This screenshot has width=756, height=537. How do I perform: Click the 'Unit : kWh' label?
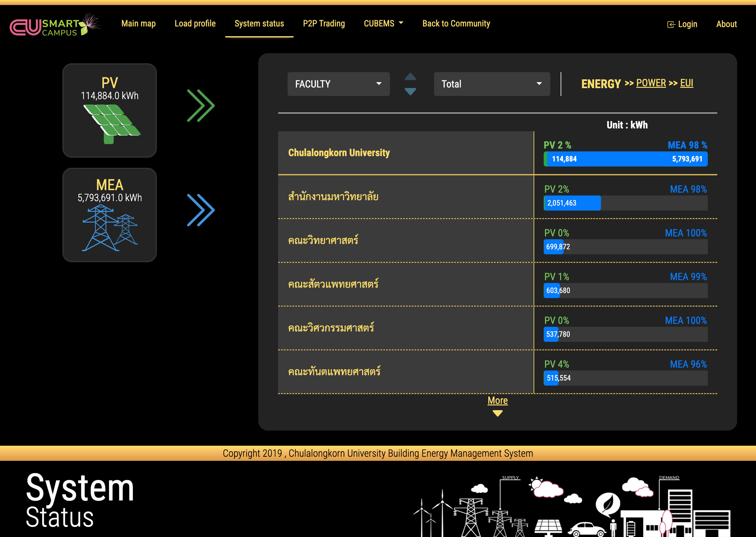pyautogui.click(x=627, y=125)
